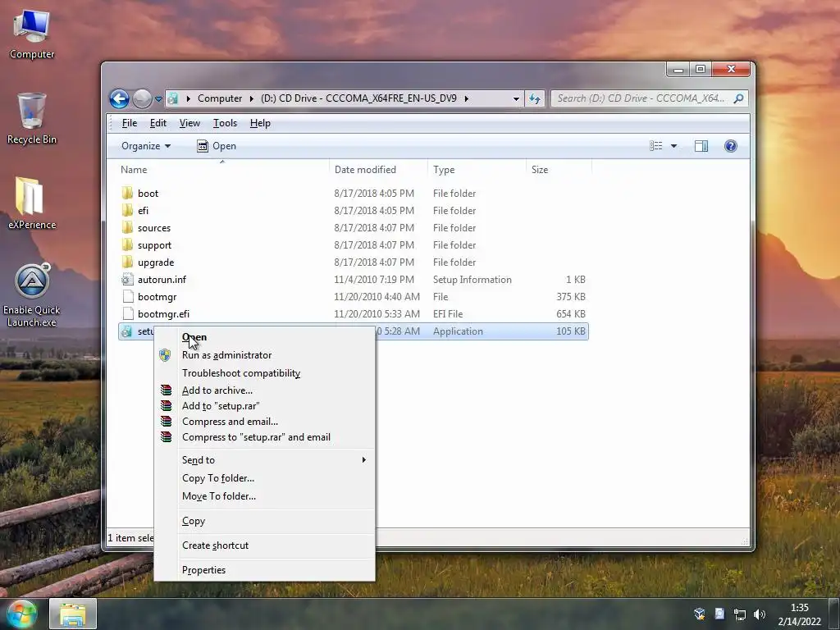Select the support folder
The width and height of the screenshot is (840, 630).
point(154,244)
